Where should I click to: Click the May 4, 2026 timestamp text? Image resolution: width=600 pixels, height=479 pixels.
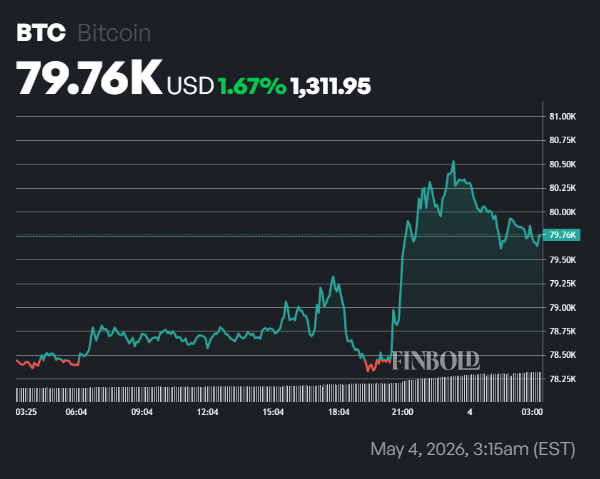(473, 449)
